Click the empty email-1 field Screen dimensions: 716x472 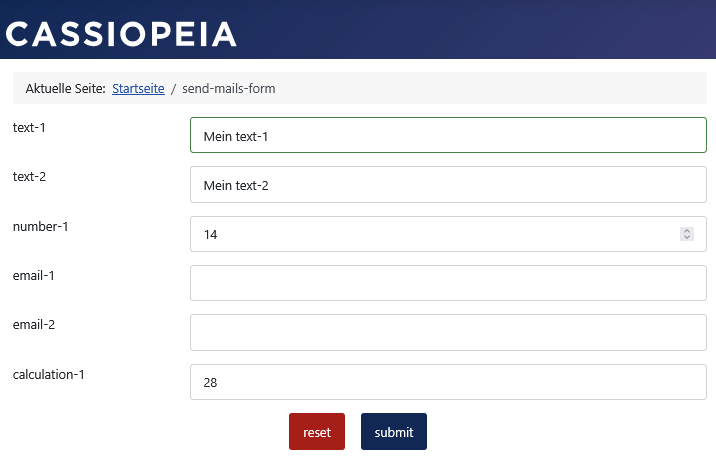[448, 283]
